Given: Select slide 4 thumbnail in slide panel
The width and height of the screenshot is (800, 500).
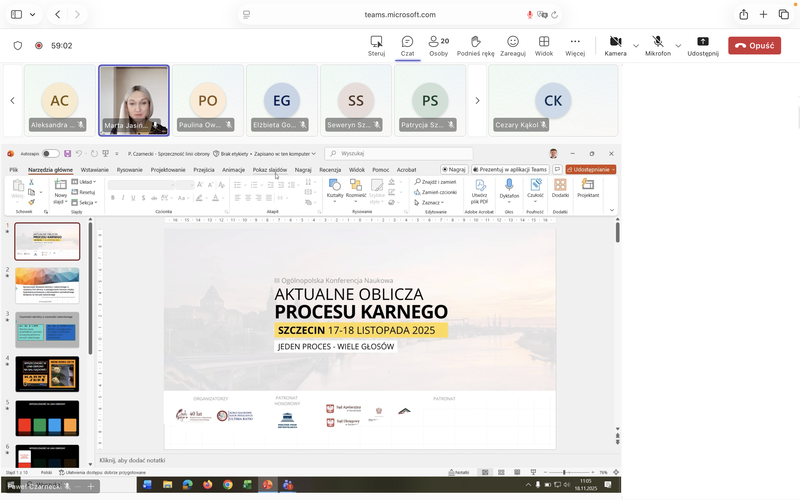Looking at the screenshot, I should tap(47, 374).
